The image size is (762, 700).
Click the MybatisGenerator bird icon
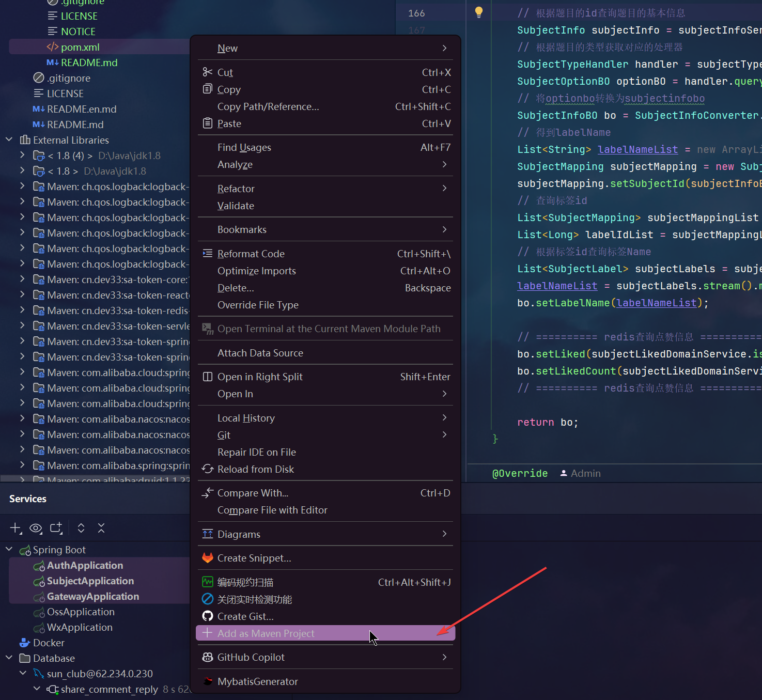tap(207, 681)
